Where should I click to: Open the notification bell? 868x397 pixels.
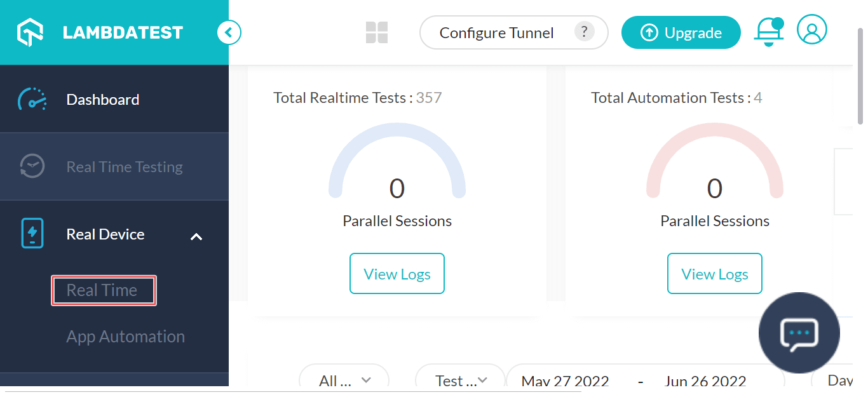[768, 32]
